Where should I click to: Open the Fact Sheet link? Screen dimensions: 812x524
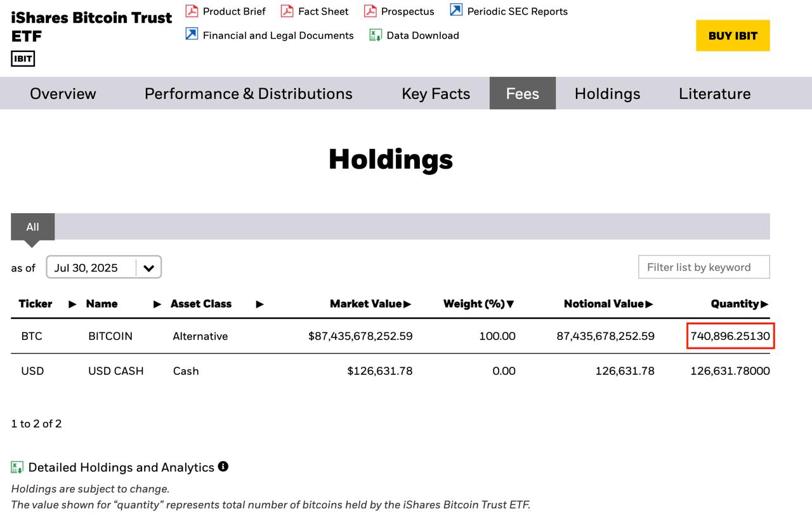point(324,11)
